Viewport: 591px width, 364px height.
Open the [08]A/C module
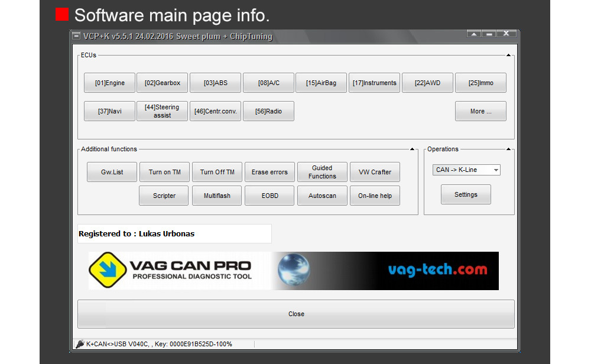pos(268,83)
